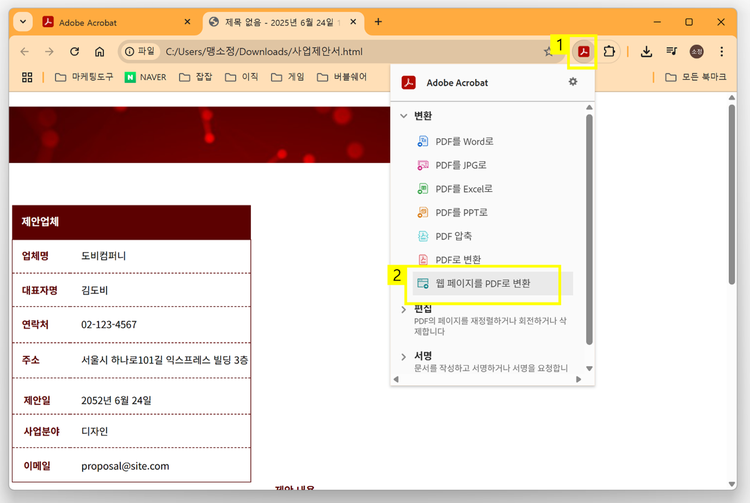This screenshot has height=503, width=750.
Task: Click the Adobe Acrobat logo in popup header
Action: point(408,83)
